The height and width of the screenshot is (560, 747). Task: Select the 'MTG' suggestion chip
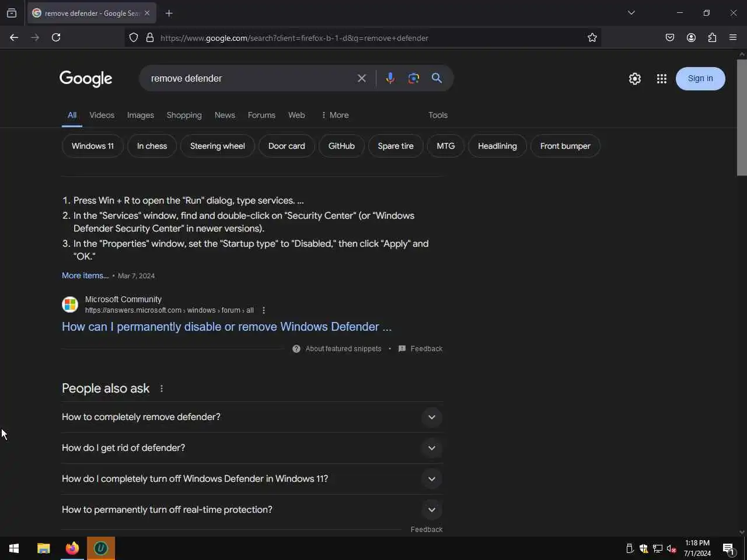point(446,146)
